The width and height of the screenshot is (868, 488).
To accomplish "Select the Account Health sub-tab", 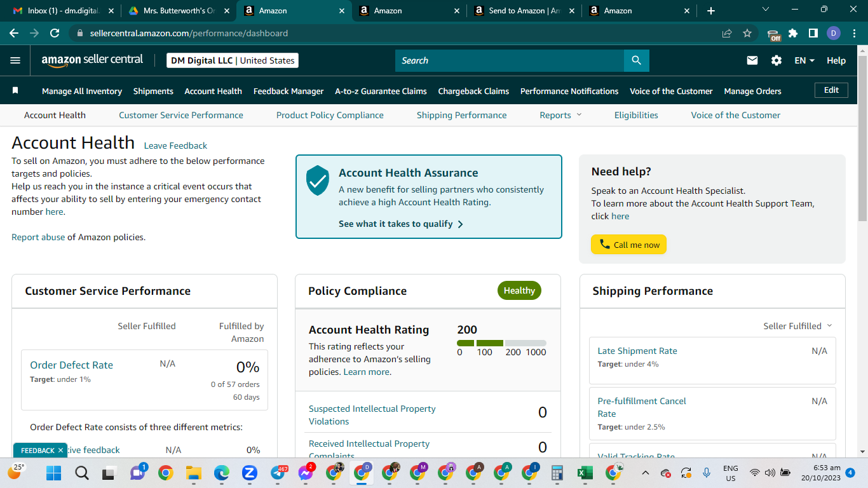I will coord(55,115).
